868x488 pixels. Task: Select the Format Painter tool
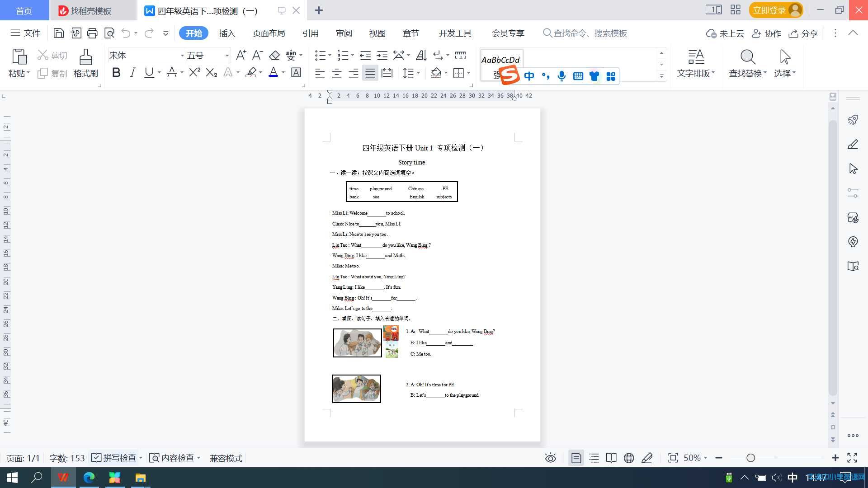(x=86, y=63)
